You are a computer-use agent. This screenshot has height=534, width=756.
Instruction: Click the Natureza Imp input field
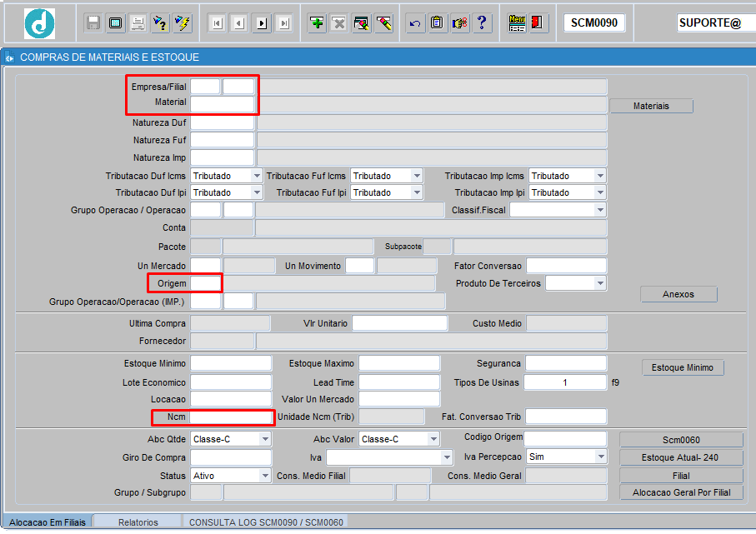(x=223, y=157)
